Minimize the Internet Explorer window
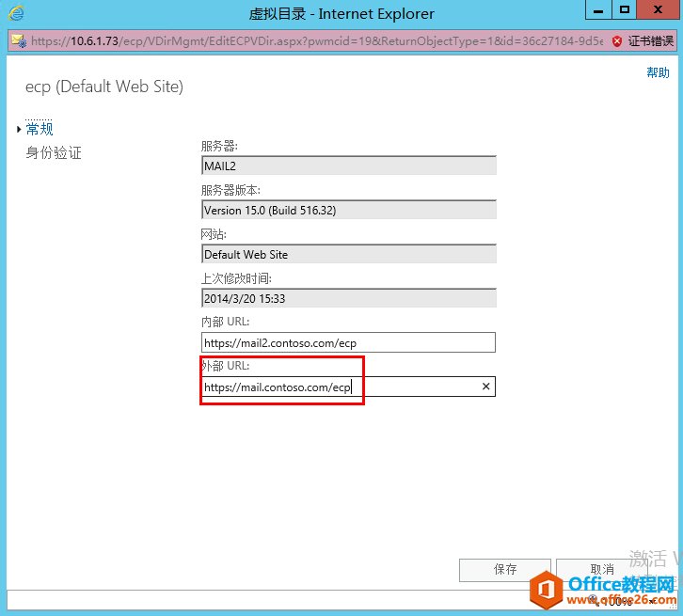Viewport: 683px width, 616px height. pos(598,9)
